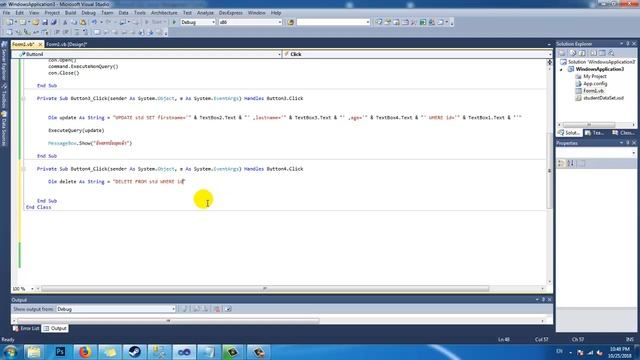Click the Paste clipboard icon
The width and height of the screenshot is (640, 360).
[x=83, y=22]
